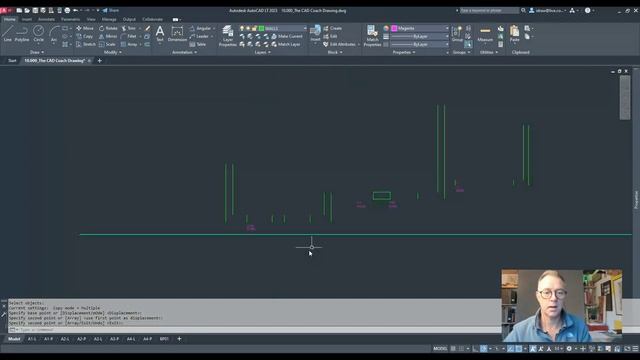This screenshot has width=640, height=360.
Task: Open the Start drawing tab
Action: [x=12, y=60]
